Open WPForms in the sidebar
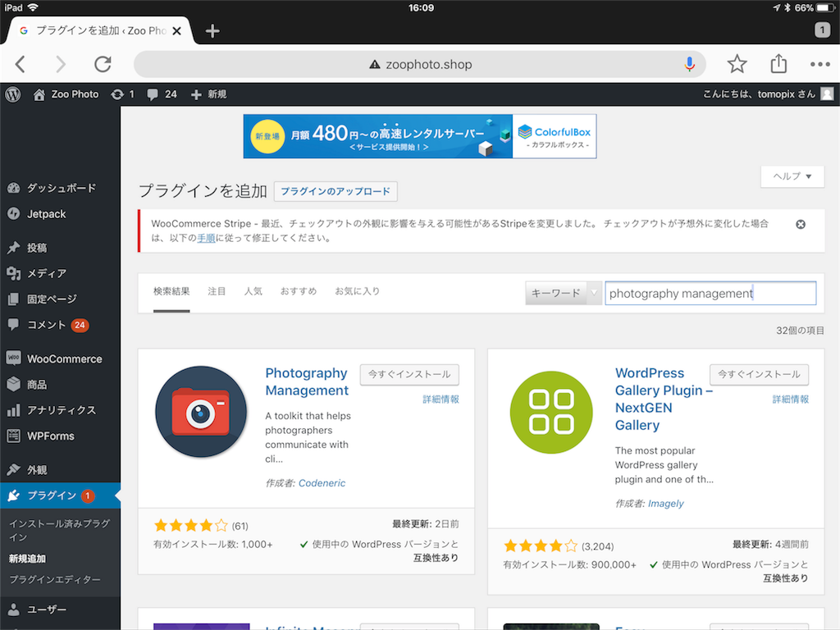This screenshot has width=840, height=630. click(60, 436)
